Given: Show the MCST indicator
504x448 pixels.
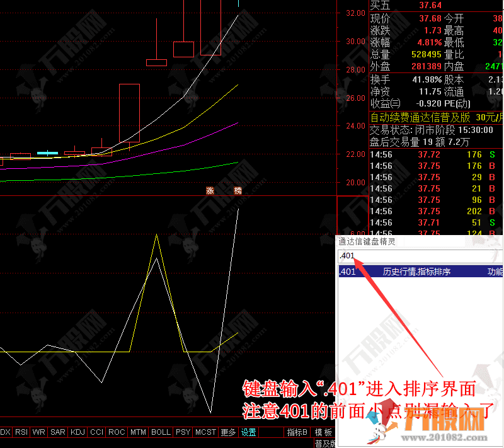Looking at the screenshot, I should coord(206,432).
